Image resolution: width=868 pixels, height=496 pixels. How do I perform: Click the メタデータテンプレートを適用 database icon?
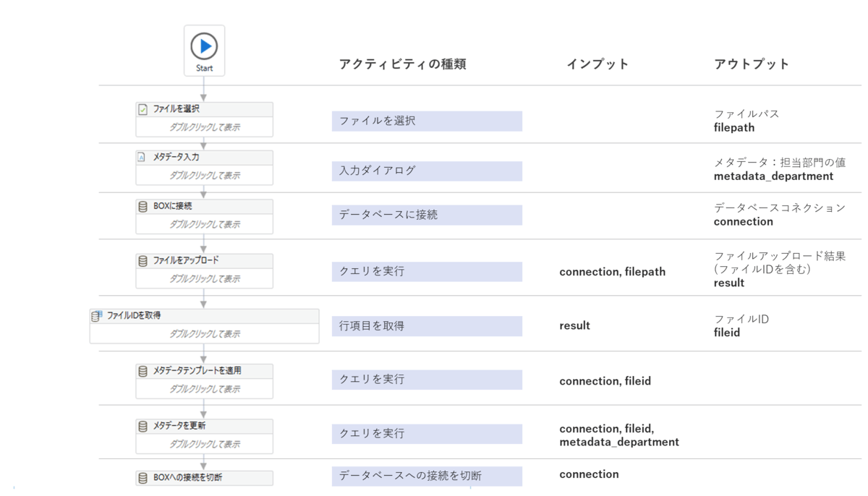click(143, 371)
